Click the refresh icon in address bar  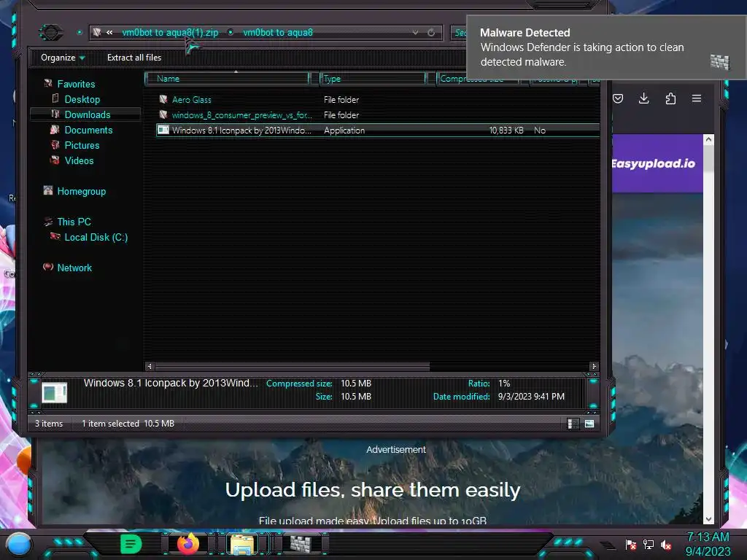431,32
